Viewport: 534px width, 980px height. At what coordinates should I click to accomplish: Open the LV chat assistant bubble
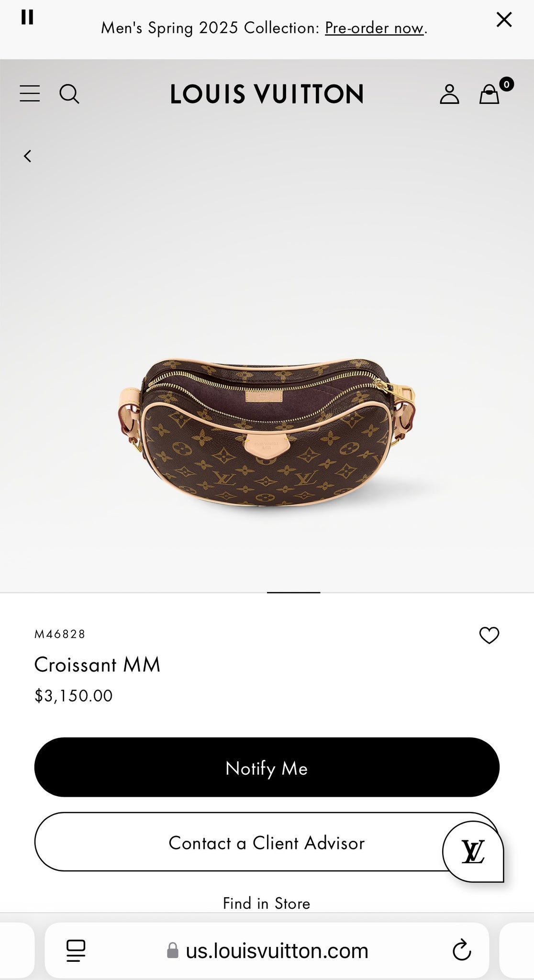coord(473,851)
